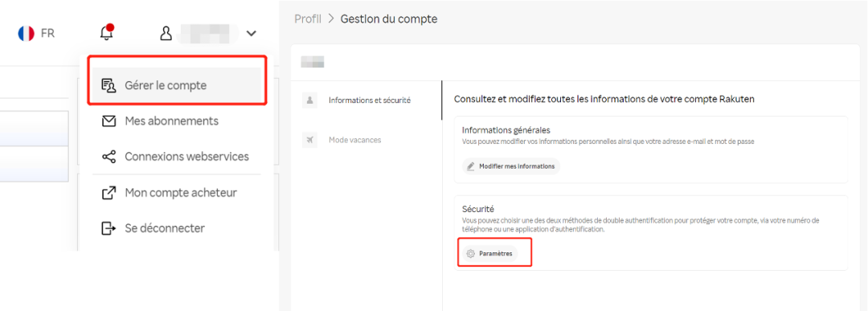
Task: Click the envelope icon for Mes abonnements
Action: tap(108, 121)
